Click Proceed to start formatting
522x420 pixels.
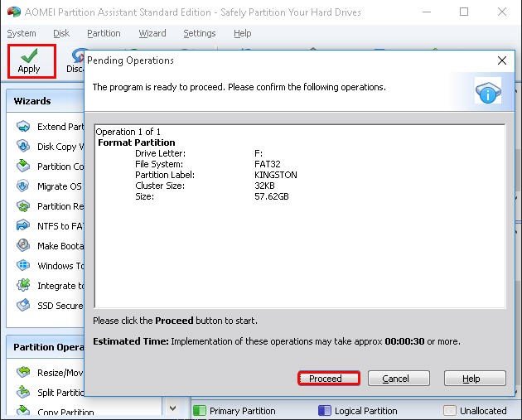click(329, 379)
